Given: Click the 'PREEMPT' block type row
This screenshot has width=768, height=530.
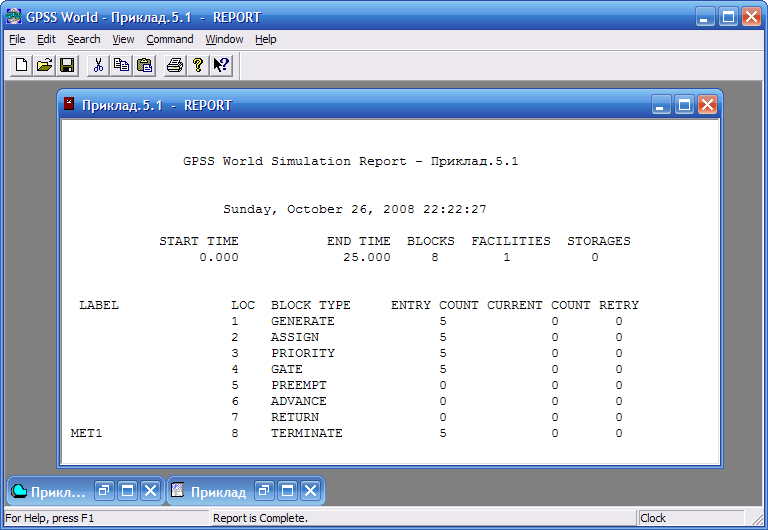Looking at the screenshot, I should [x=298, y=385].
